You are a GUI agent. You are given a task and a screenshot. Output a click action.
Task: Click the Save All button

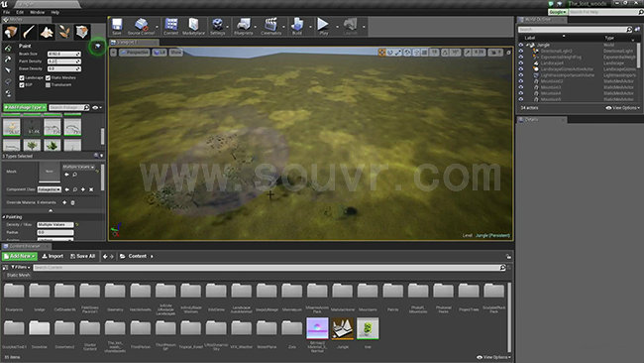pyautogui.click(x=83, y=256)
